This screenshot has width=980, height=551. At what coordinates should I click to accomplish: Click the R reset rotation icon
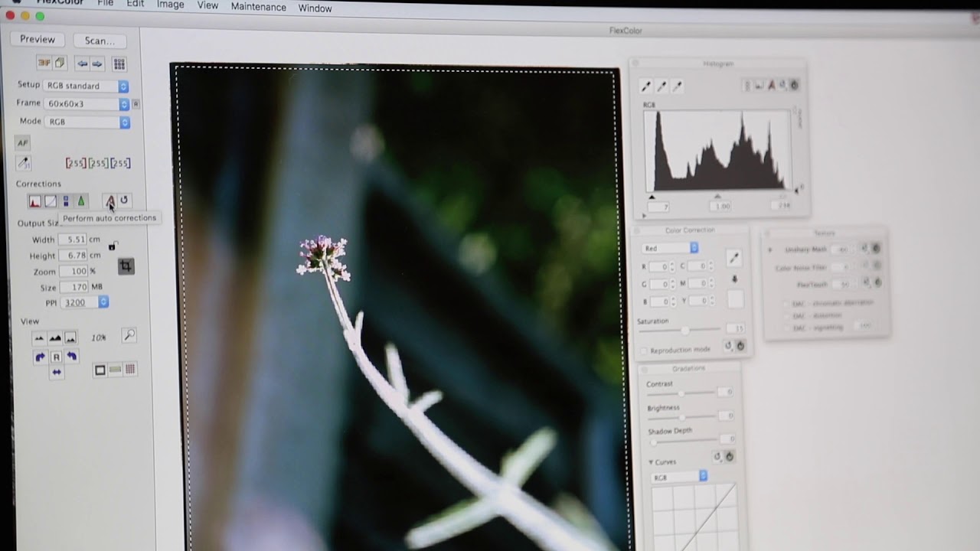[x=56, y=357]
